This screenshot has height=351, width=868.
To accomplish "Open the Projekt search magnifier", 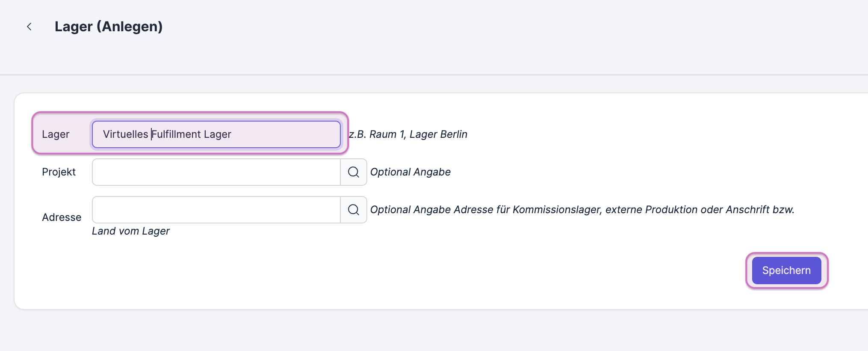I will tap(354, 172).
